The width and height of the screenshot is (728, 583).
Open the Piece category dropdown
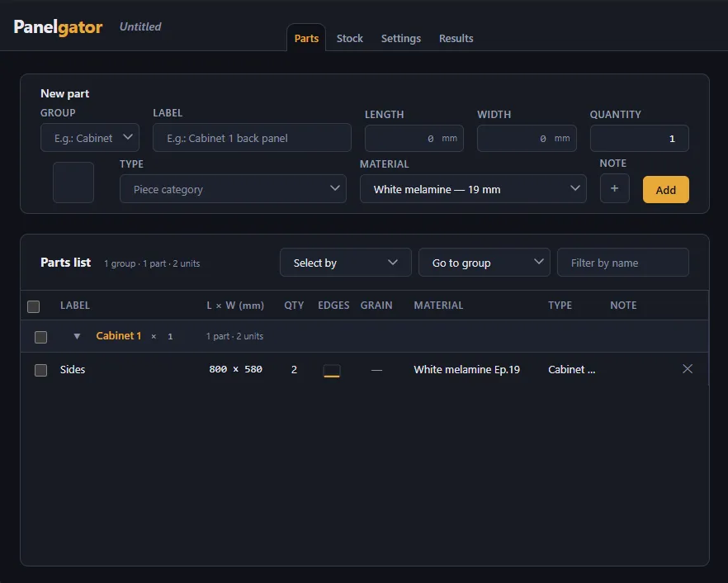[x=233, y=188]
